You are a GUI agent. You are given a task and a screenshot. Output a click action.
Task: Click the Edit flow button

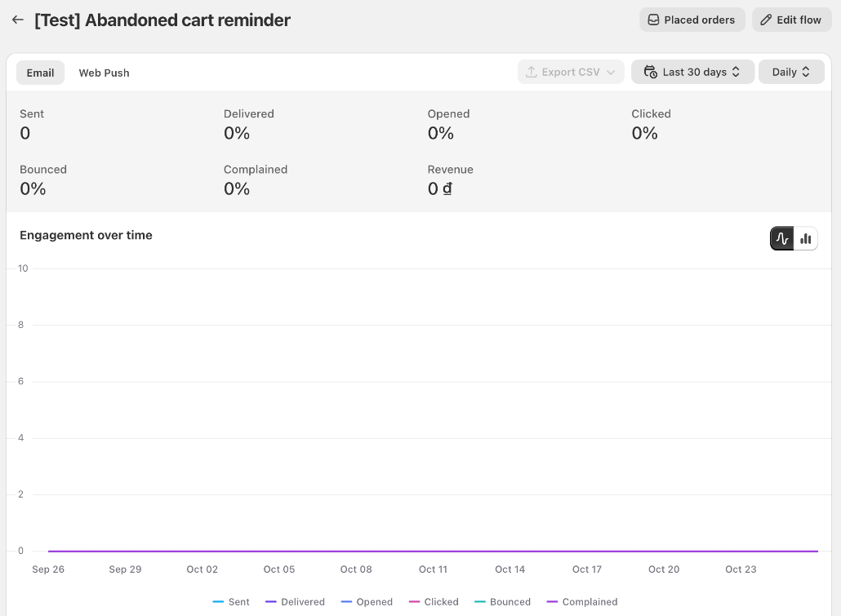pos(792,20)
